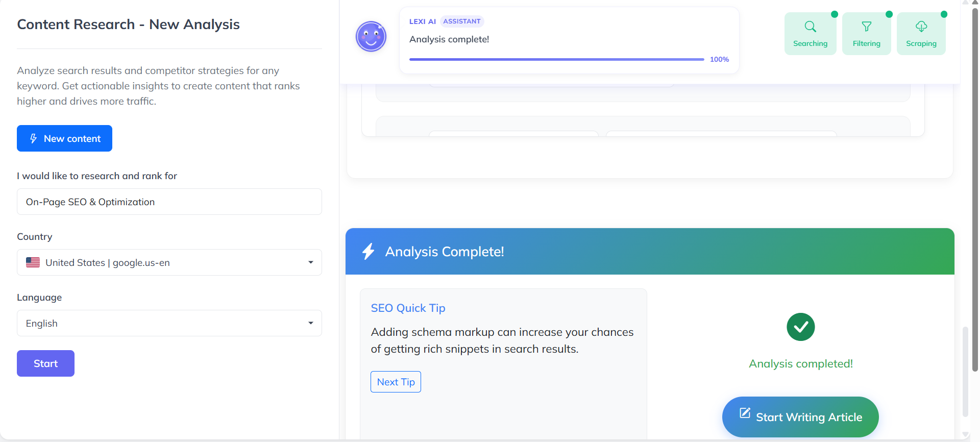Click the English language dropdown arrow

point(311,323)
